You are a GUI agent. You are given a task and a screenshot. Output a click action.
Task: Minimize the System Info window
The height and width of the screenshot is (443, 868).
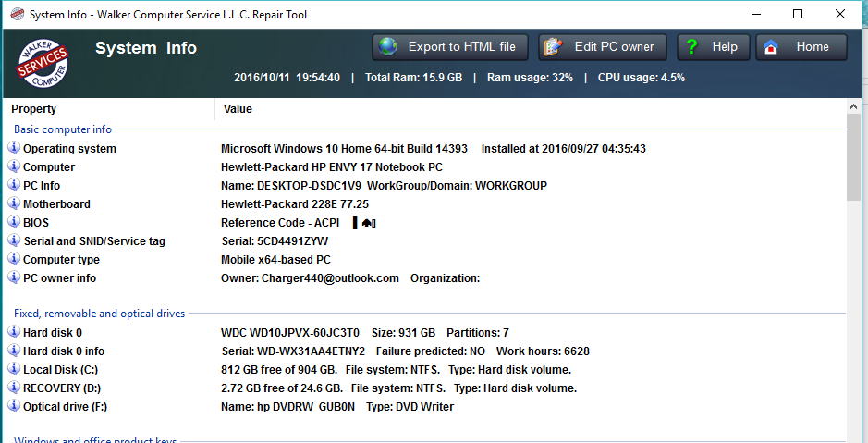(755, 15)
